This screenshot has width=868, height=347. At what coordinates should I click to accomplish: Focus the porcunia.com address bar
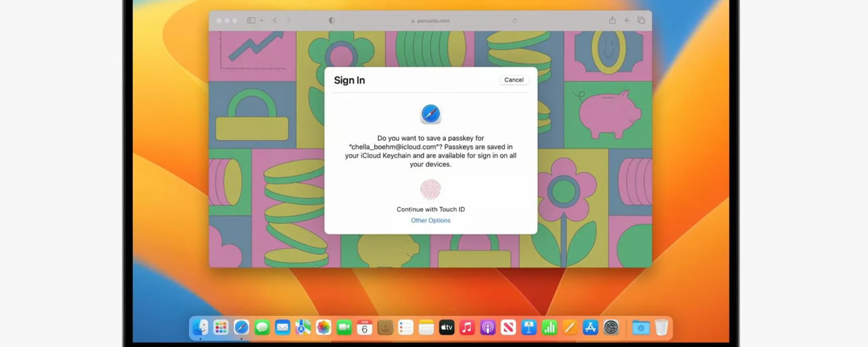point(430,20)
